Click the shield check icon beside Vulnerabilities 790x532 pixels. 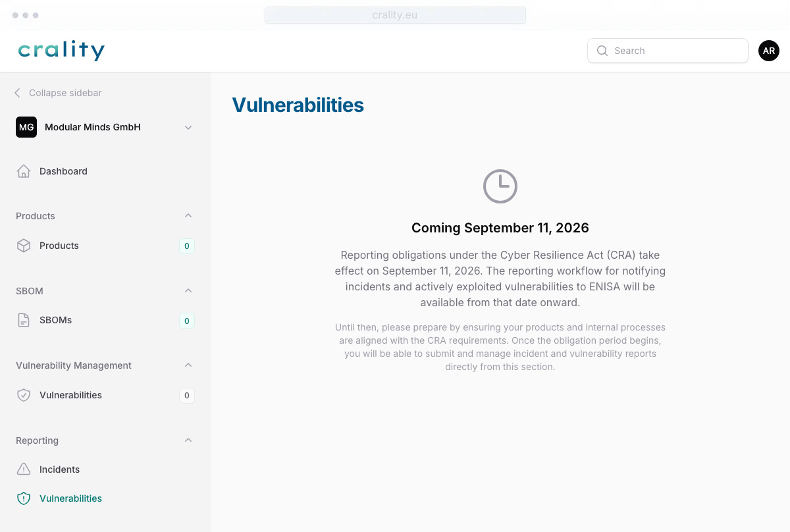coord(24,395)
